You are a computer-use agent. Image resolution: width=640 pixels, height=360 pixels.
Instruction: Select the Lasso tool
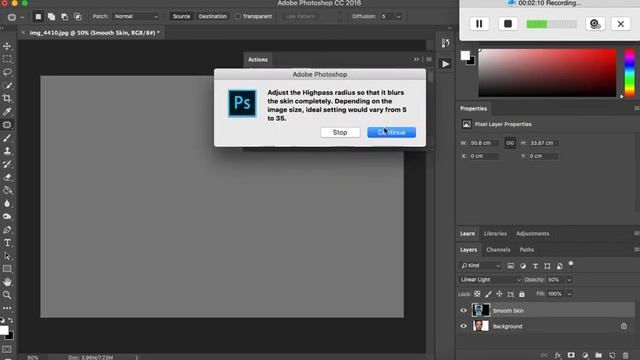click(7, 72)
